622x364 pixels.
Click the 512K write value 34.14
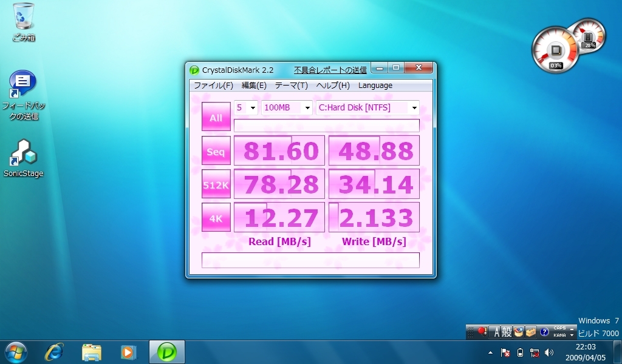click(x=374, y=184)
